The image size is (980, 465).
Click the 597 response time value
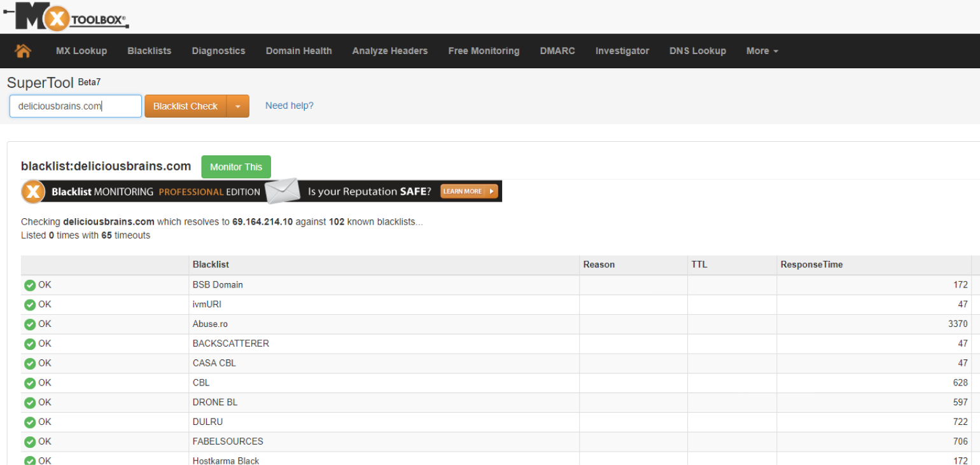[x=960, y=402]
